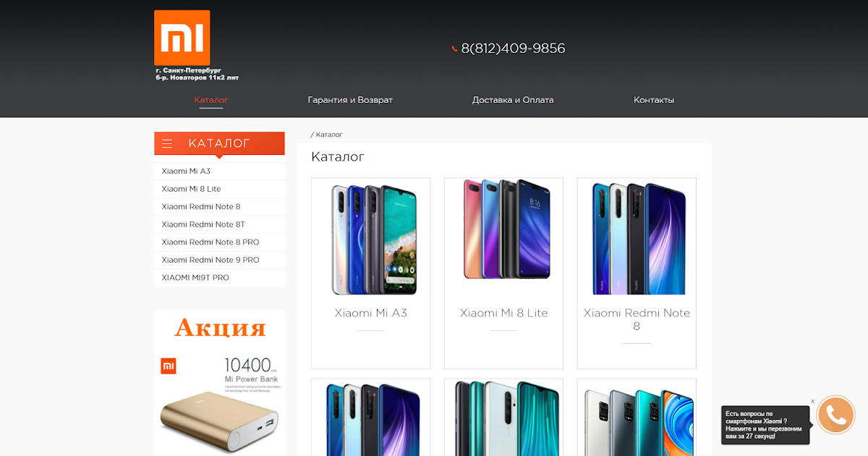Open the Контакты menu item
This screenshot has height=456, width=868.
(654, 100)
